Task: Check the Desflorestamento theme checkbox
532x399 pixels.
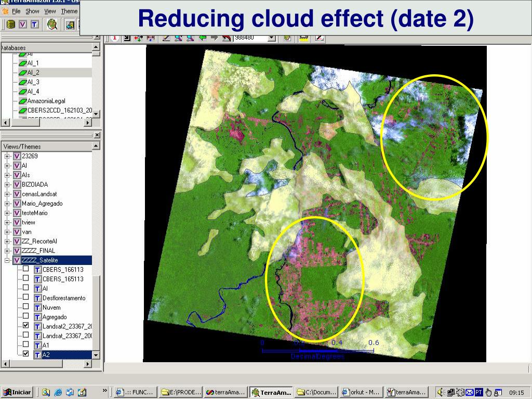Action: click(26, 297)
